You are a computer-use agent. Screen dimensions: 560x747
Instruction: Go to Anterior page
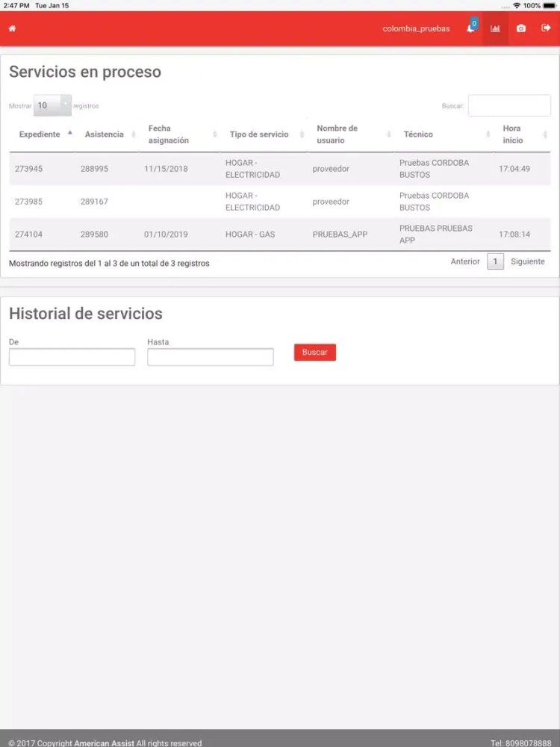pos(465,261)
